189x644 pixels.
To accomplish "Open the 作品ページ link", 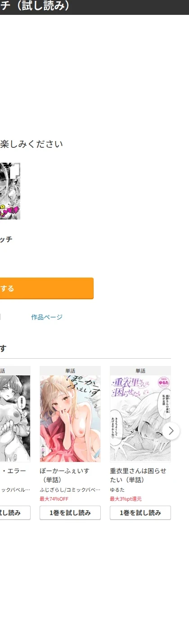I will 47,317.
